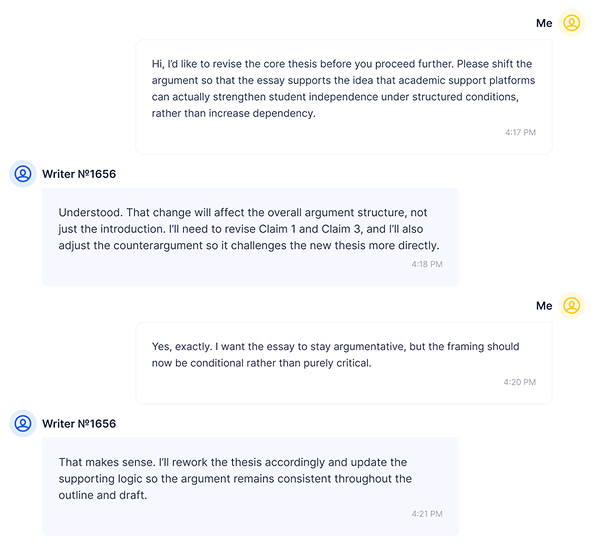Click the Writer №1656 name above the 4:18 PM reply
600x548 pixels.
coord(79,174)
